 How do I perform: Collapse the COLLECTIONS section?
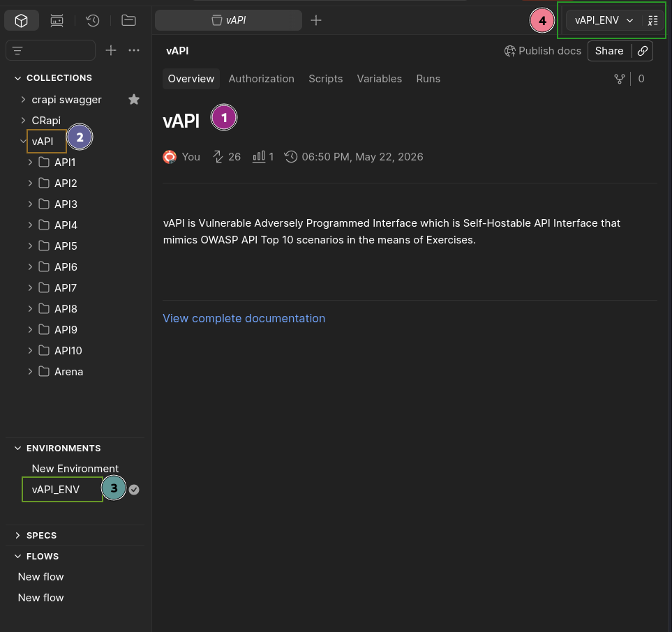[x=17, y=78]
